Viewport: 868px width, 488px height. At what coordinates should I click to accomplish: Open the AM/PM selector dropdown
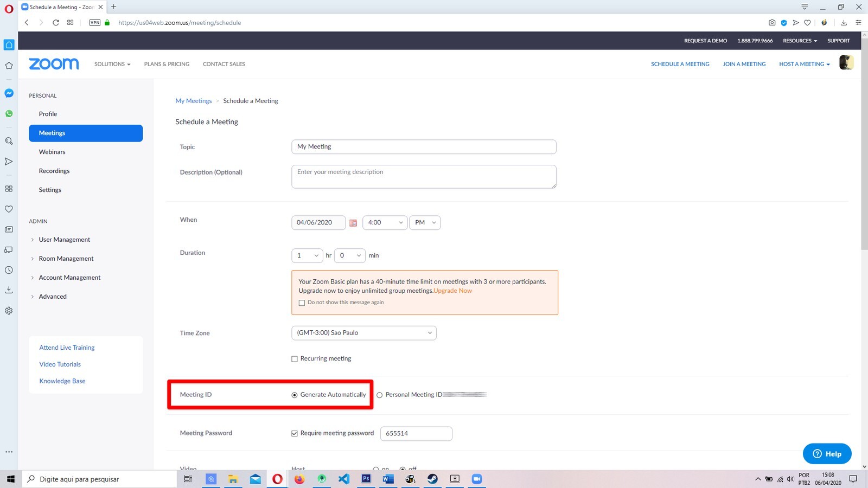[425, 223]
